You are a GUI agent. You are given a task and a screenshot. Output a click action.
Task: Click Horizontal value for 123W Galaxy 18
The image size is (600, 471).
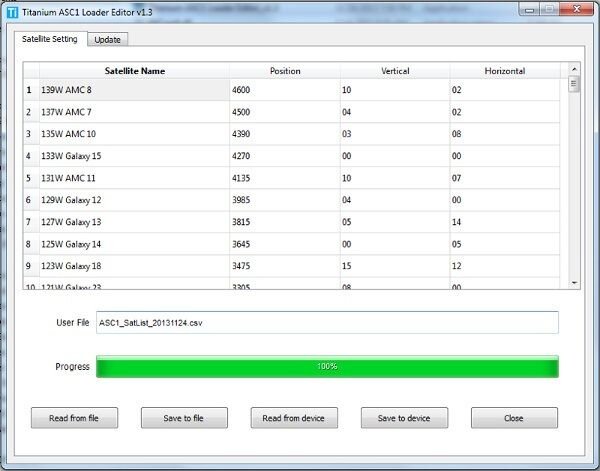click(x=505, y=266)
